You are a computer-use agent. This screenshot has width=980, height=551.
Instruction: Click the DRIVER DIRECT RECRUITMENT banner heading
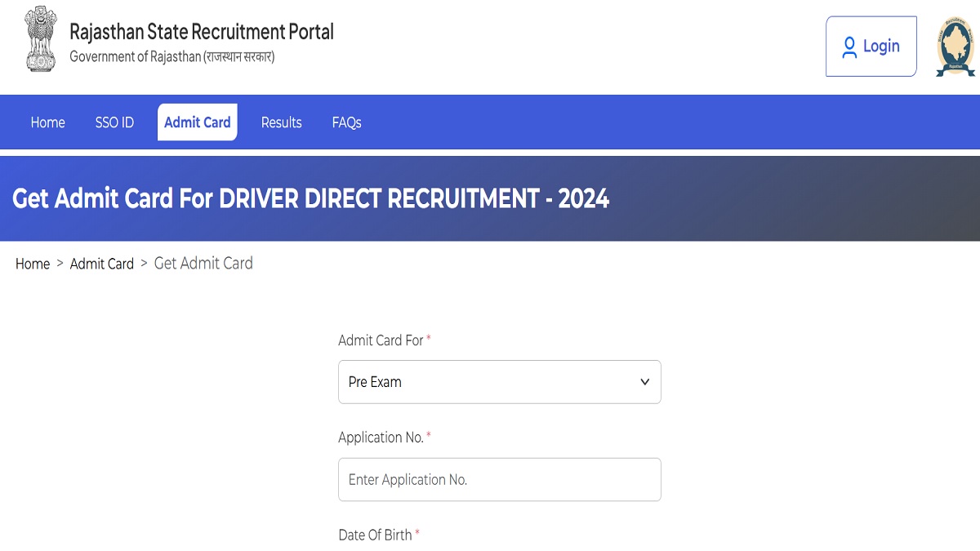pos(310,198)
